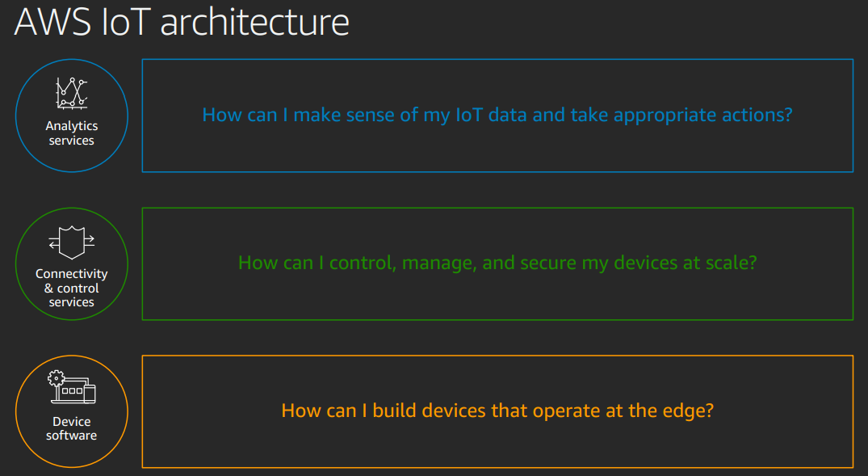
Task: Click the shield icon for Connectivity services
Action: click(x=72, y=242)
